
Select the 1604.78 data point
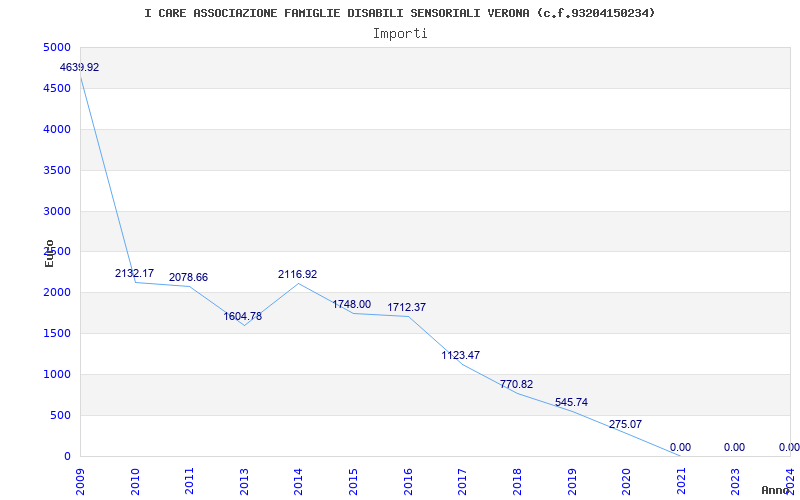243,317
